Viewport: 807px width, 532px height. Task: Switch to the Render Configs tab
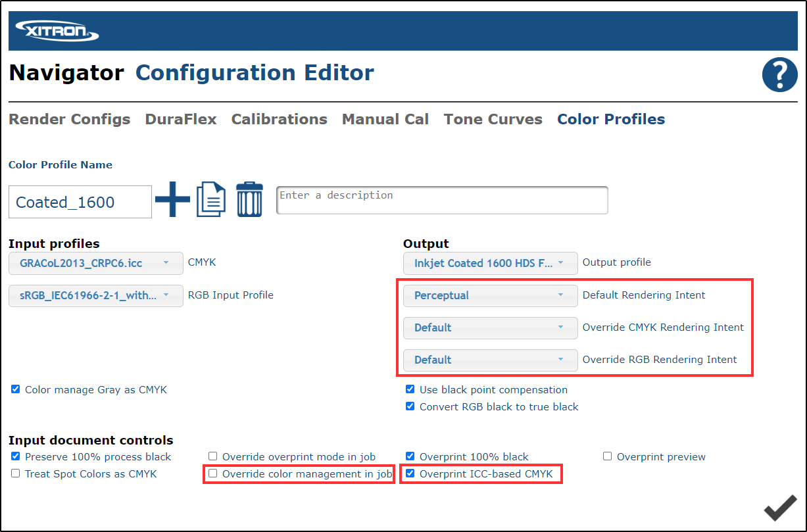[x=70, y=120]
